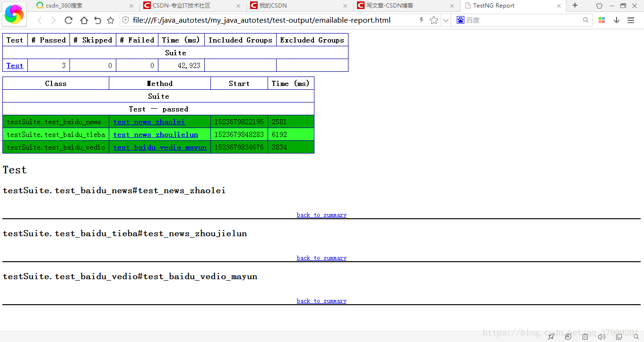Open a new tab with plus button
This screenshot has height=342, width=644.
pyautogui.click(x=575, y=6)
